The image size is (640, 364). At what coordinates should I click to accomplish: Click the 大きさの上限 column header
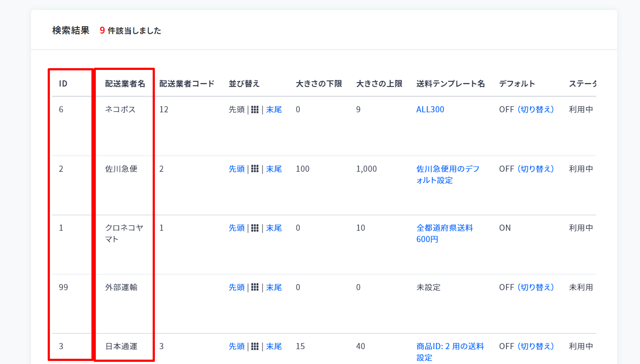pyautogui.click(x=379, y=83)
